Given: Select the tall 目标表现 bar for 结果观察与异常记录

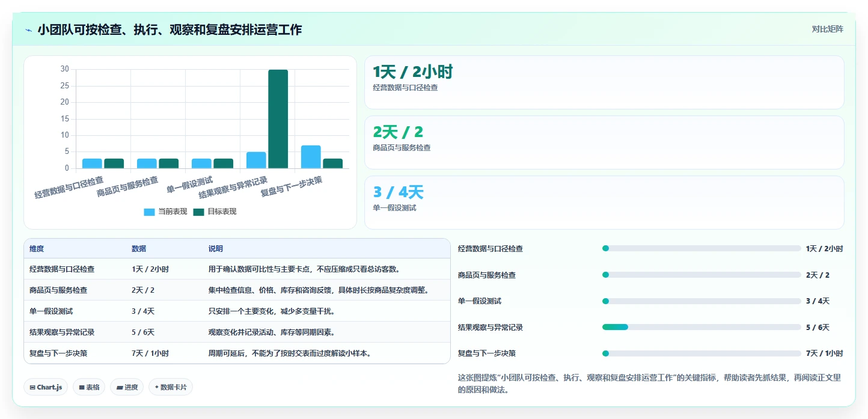Looking at the screenshot, I should pyautogui.click(x=278, y=119).
